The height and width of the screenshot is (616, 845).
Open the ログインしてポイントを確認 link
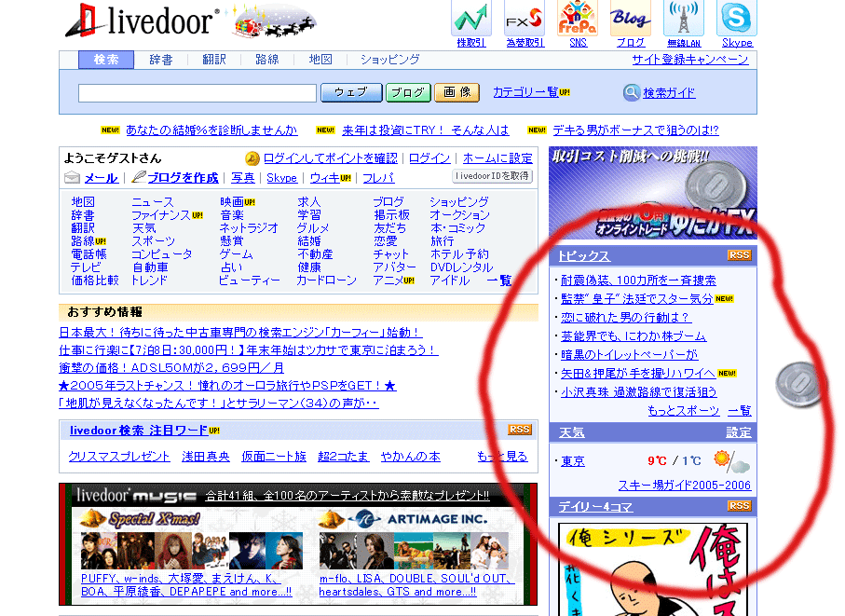pos(331,158)
